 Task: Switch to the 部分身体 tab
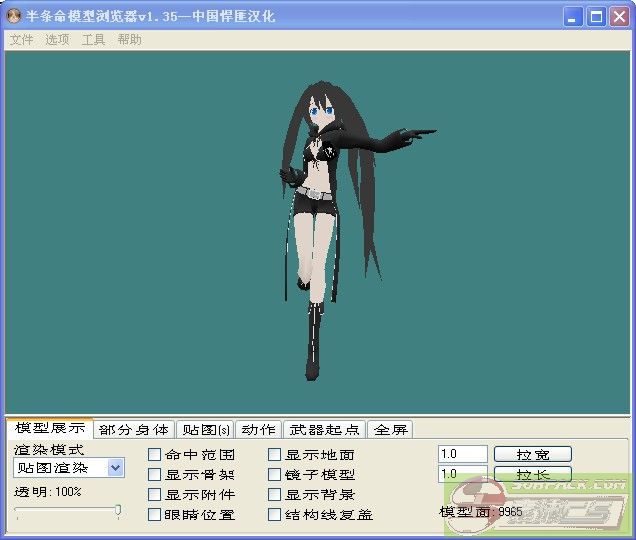click(134, 430)
